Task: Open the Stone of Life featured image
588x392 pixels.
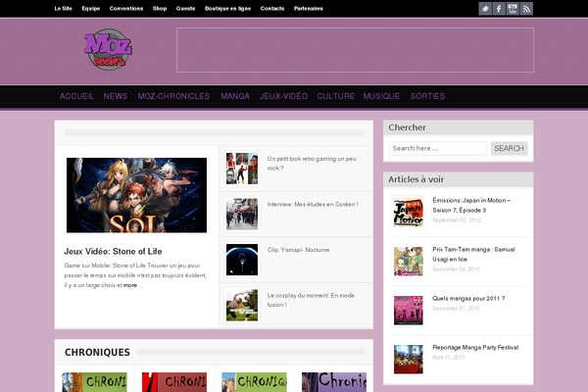Action: [136, 195]
